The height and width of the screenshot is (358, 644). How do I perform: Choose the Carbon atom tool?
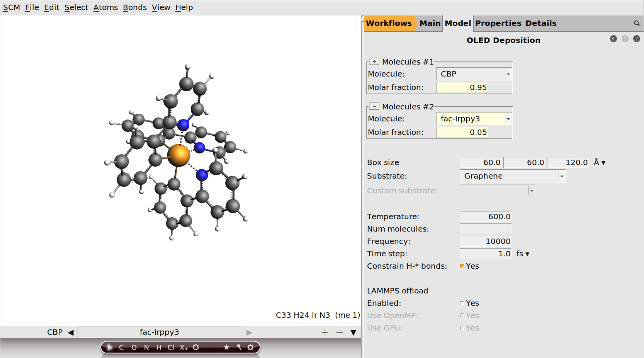[121, 347]
